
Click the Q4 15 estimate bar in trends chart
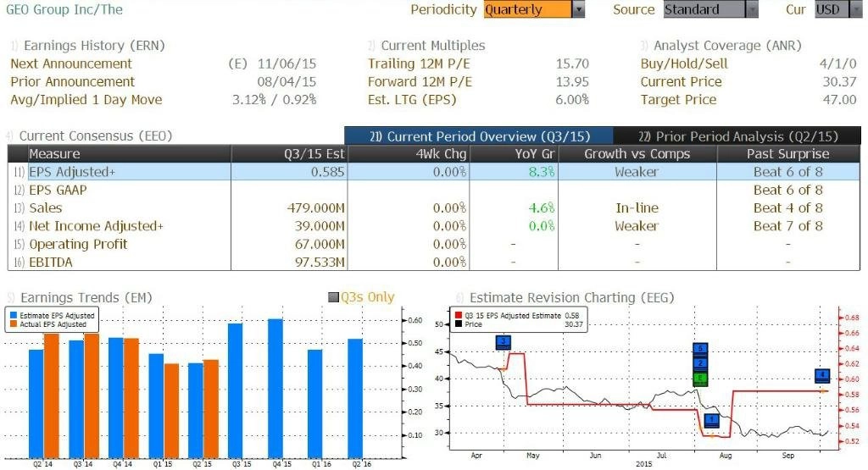click(275, 388)
